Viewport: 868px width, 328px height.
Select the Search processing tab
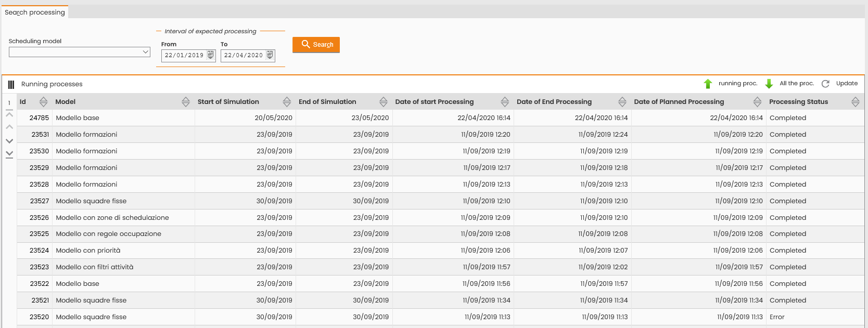[x=35, y=12]
